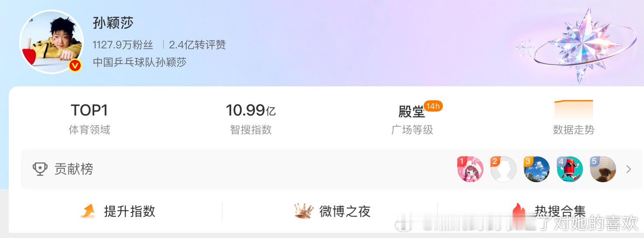644x238 pixels.
Task: Open the 热搜合集 tab
Action: [549, 211]
